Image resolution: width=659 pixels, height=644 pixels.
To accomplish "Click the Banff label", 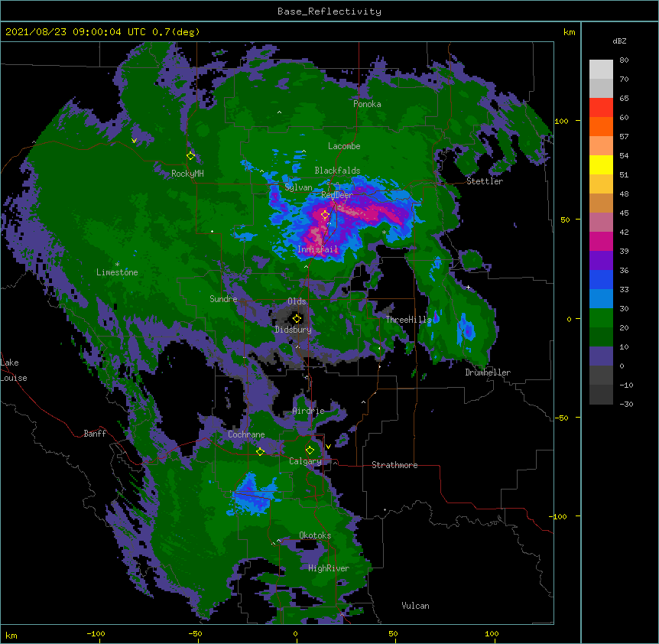I will (x=95, y=434).
